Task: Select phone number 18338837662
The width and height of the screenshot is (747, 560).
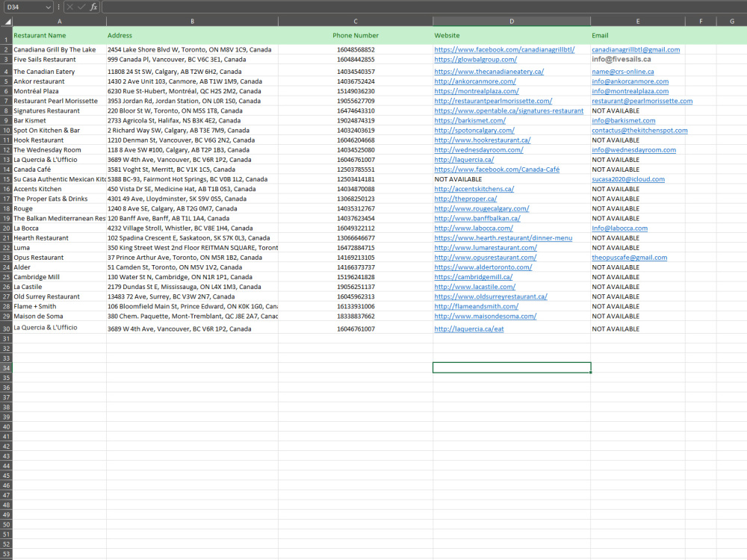Action: coord(356,316)
